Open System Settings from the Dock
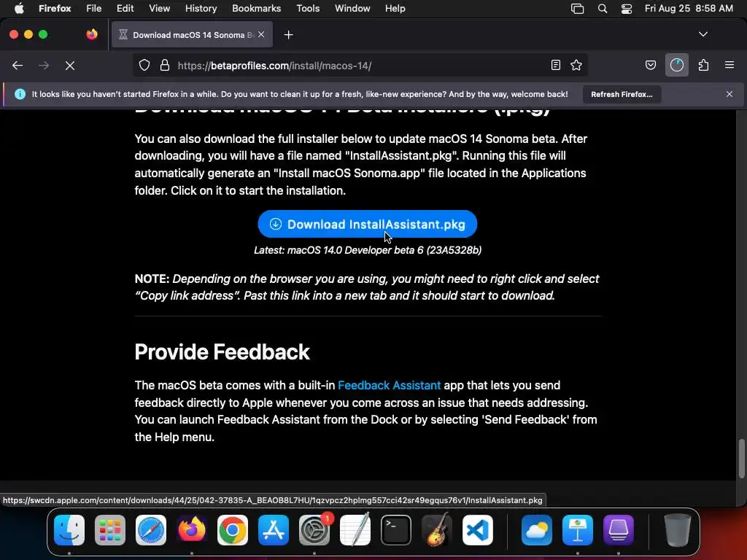This screenshot has height=560, width=747. click(314, 530)
